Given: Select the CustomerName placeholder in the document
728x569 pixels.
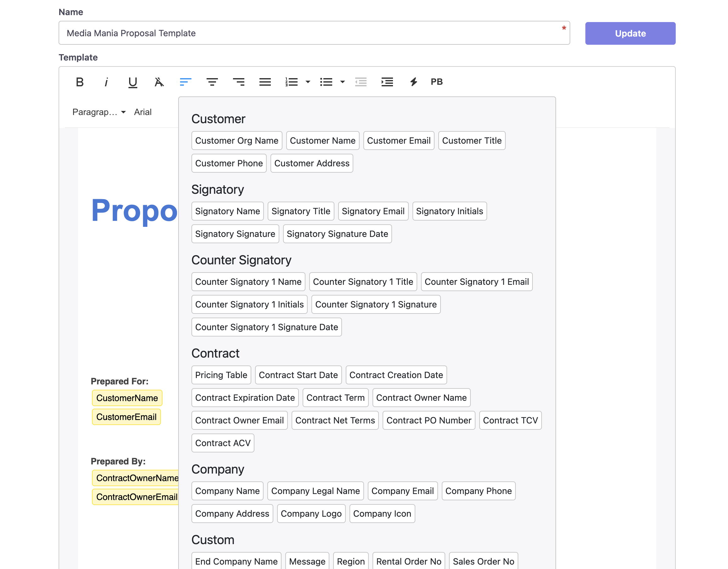Looking at the screenshot, I should coord(127,398).
